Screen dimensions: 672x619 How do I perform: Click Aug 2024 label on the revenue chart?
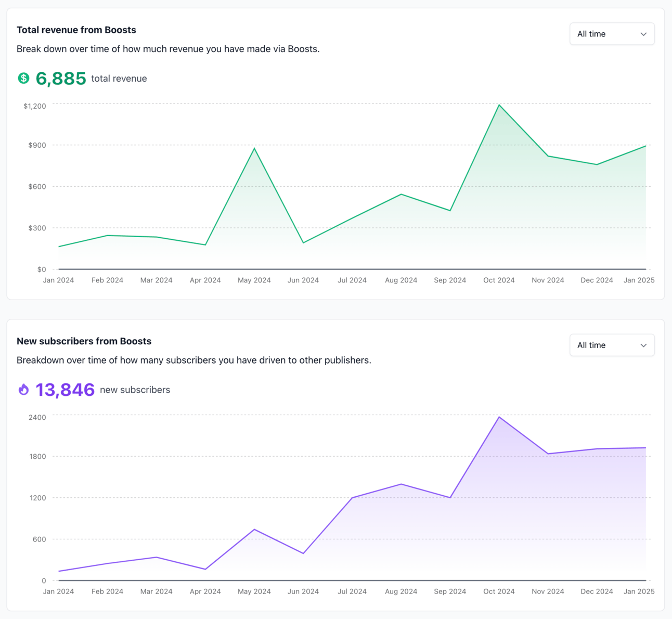point(401,280)
